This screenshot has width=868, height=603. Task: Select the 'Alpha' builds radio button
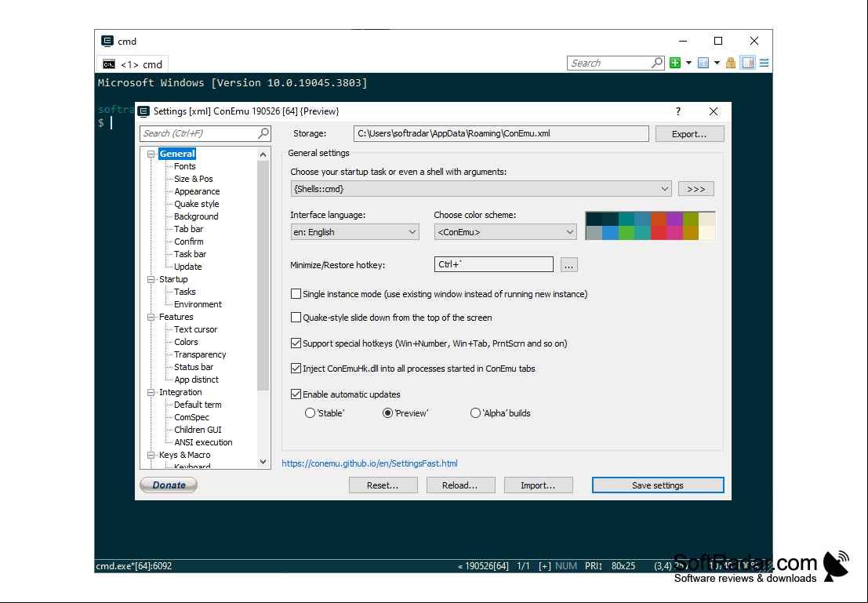(x=475, y=413)
